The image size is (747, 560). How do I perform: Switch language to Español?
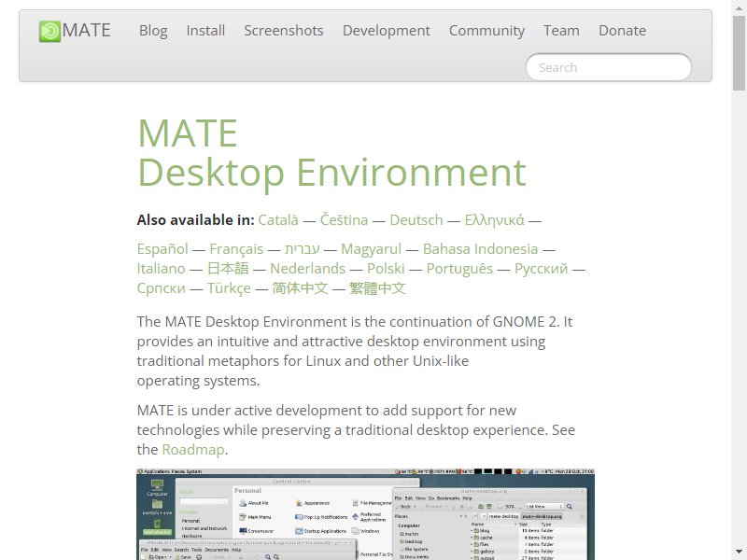[x=162, y=249]
